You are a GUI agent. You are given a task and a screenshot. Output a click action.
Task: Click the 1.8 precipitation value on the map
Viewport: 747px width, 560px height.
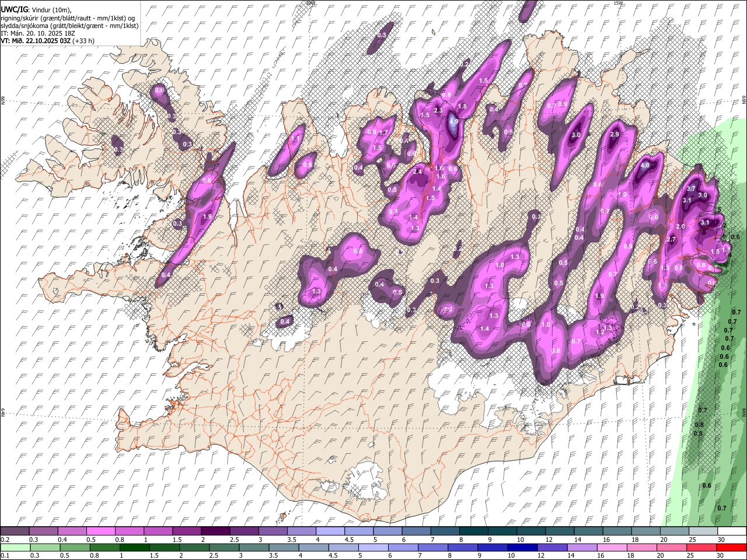(463, 107)
